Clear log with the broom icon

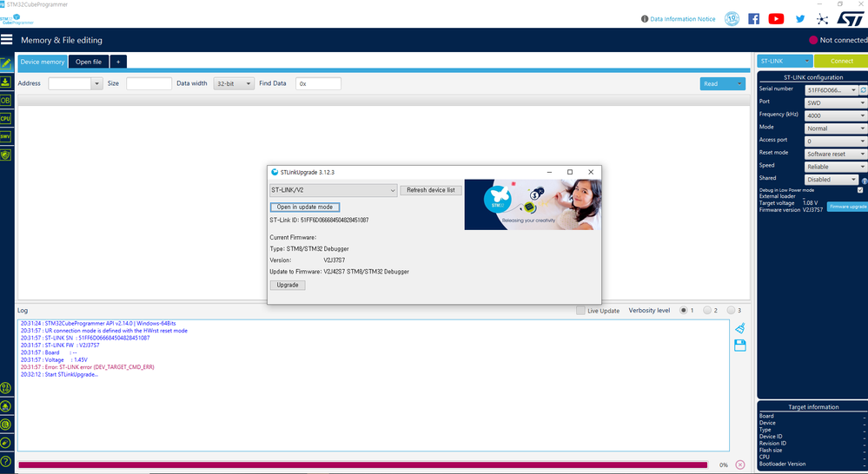click(x=740, y=328)
